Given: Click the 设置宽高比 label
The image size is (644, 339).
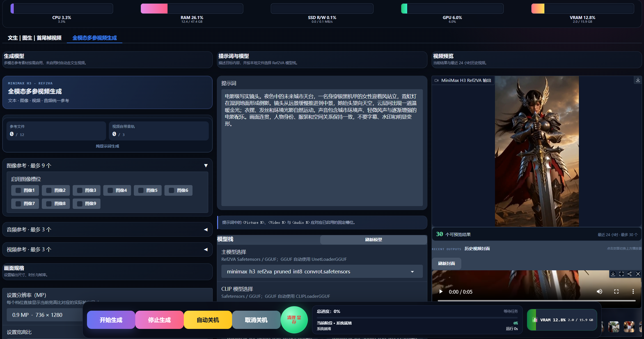Looking at the screenshot, I should 19,332.
